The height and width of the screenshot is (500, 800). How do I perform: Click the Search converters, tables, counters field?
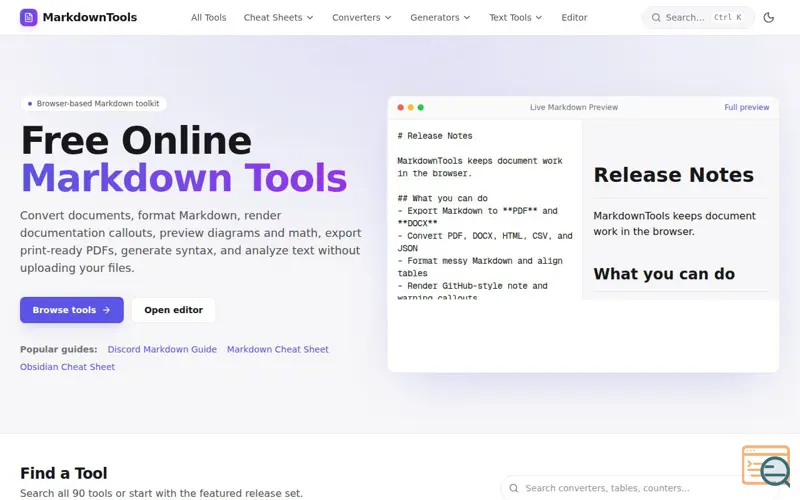pyautogui.click(x=638, y=488)
